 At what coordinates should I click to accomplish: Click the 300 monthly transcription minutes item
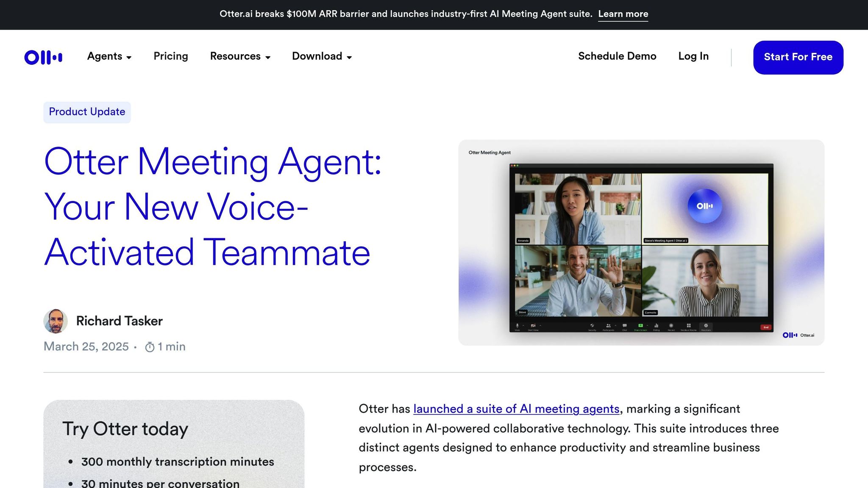178,462
